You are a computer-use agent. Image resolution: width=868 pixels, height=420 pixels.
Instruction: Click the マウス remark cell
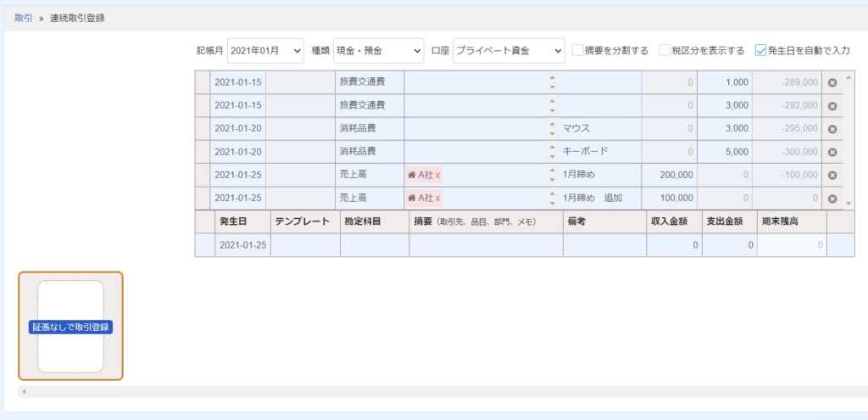(x=600, y=129)
